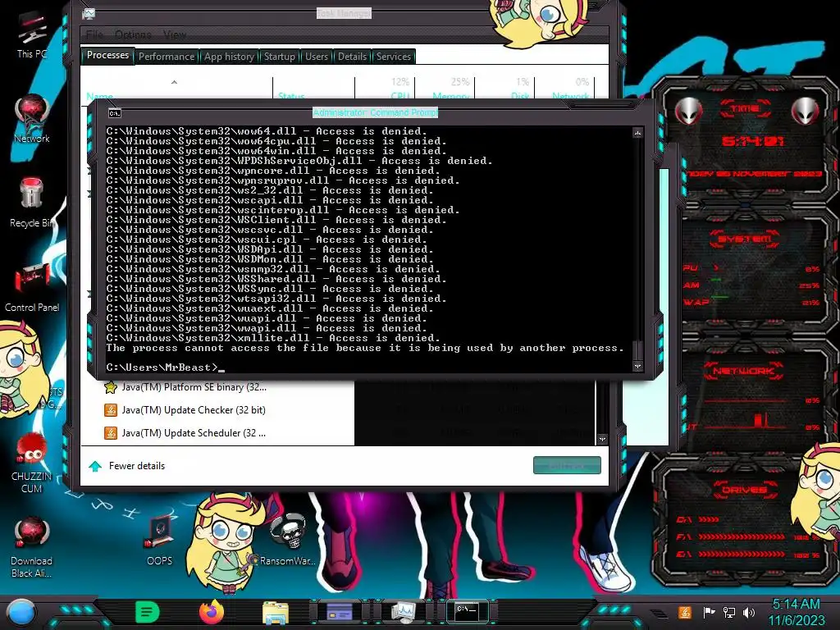Viewport: 840px width, 630px height.
Task: Click the left alien head widget icon
Action: tap(689, 111)
